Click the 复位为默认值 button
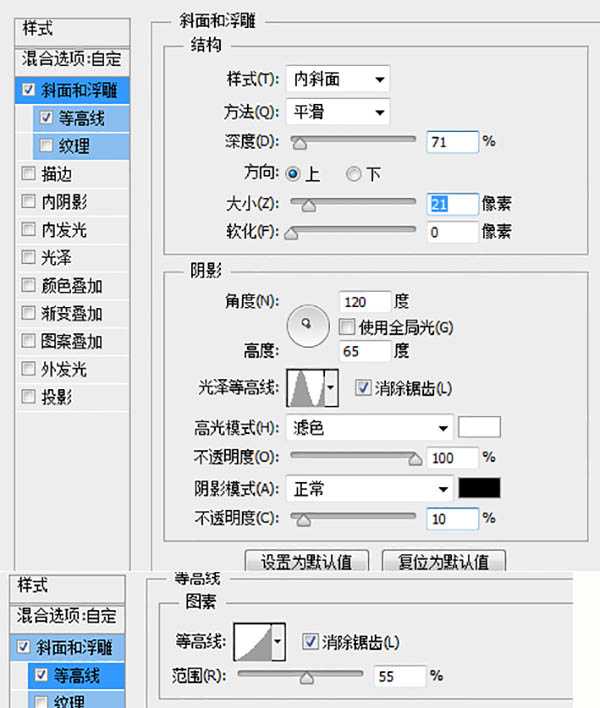The height and width of the screenshot is (708, 600). click(x=444, y=561)
